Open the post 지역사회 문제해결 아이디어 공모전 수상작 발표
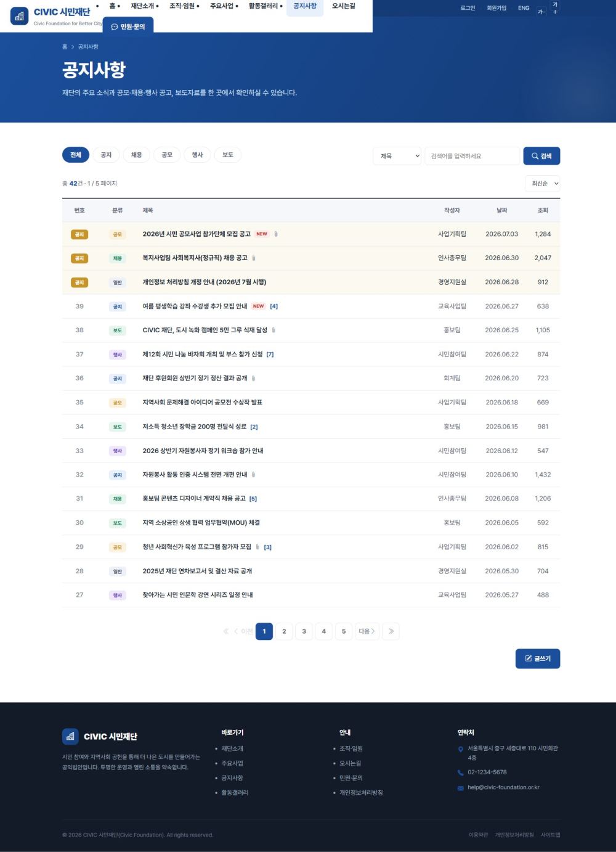This screenshot has width=616, height=852. pyautogui.click(x=203, y=403)
